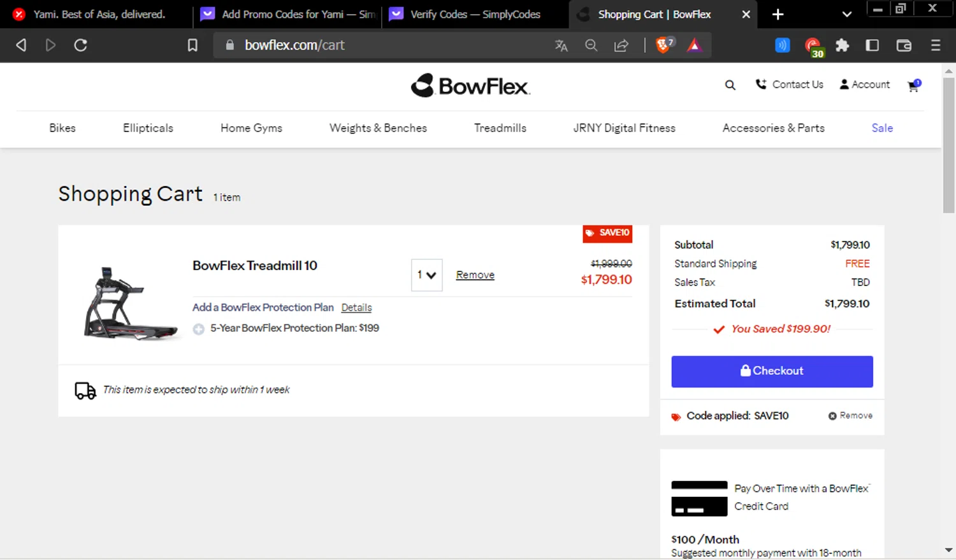Image resolution: width=956 pixels, height=560 pixels.
Task: Remove Treadmill 10 from the cart
Action: [475, 275]
